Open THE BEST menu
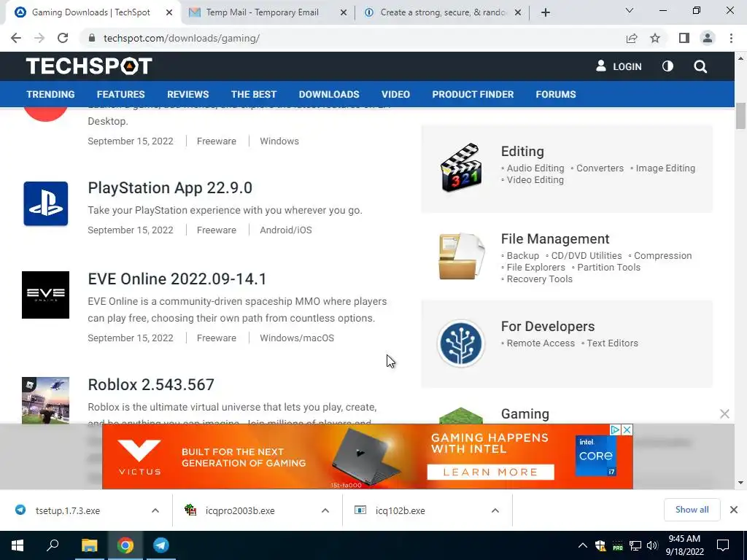This screenshot has height=560, width=747. tap(253, 94)
